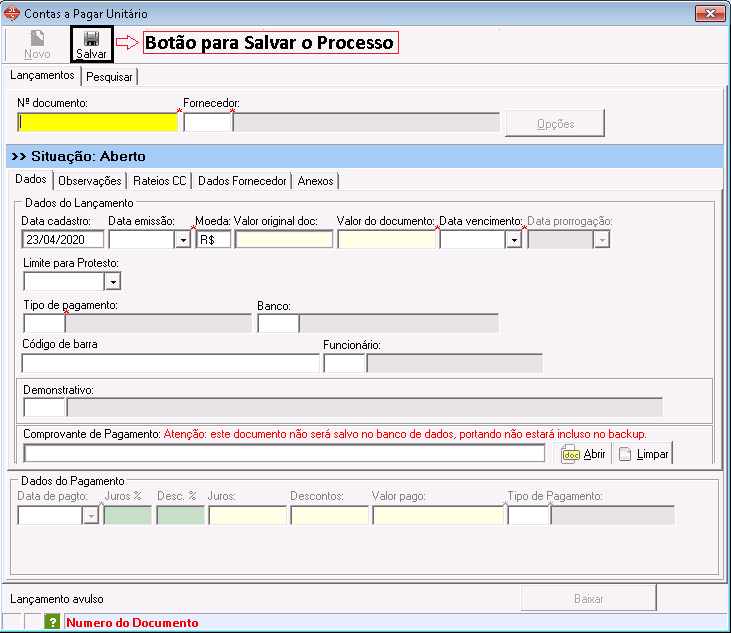Select the Rateios CC tab
The width and height of the screenshot is (731, 633).
(x=159, y=181)
